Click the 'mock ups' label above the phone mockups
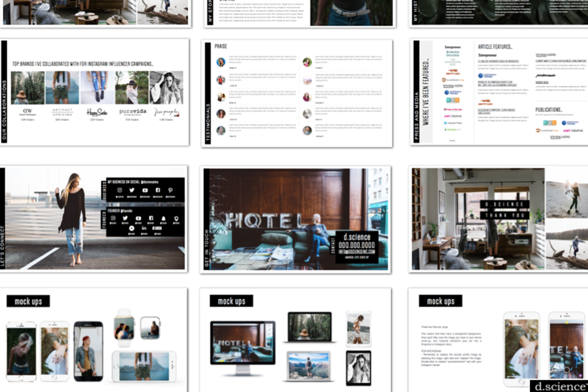 pos(28,301)
